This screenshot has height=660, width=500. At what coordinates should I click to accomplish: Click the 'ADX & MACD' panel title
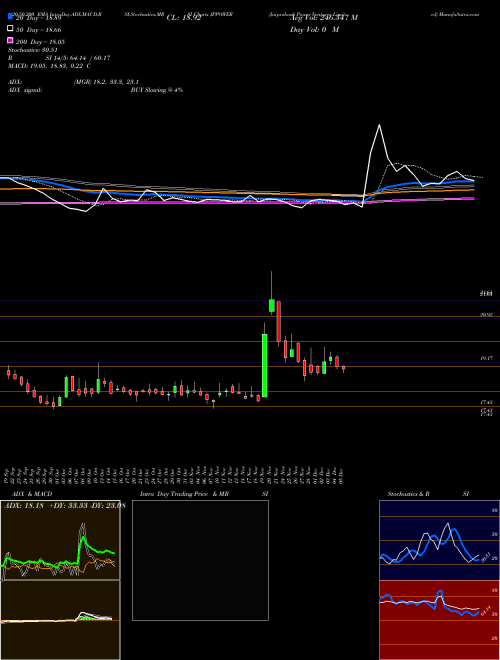pyautogui.click(x=32, y=494)
